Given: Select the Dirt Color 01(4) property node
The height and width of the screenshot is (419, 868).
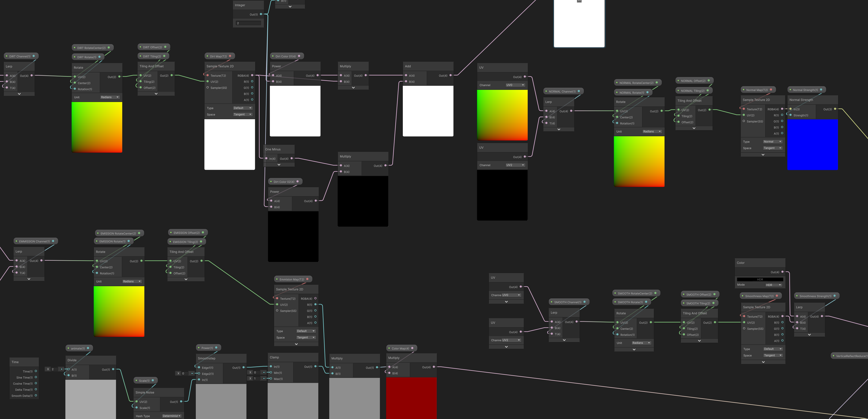Looking at the screenshot, I should pyautogui.click(x=286, y=56).
